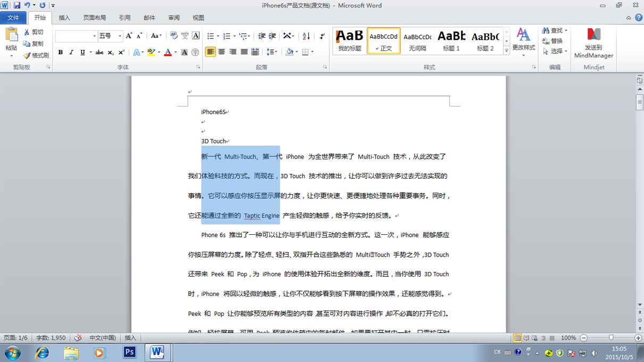Toggle Show/Hide paragraph marks
This screenshot has width=644, height=362.
tap(323, 36)
